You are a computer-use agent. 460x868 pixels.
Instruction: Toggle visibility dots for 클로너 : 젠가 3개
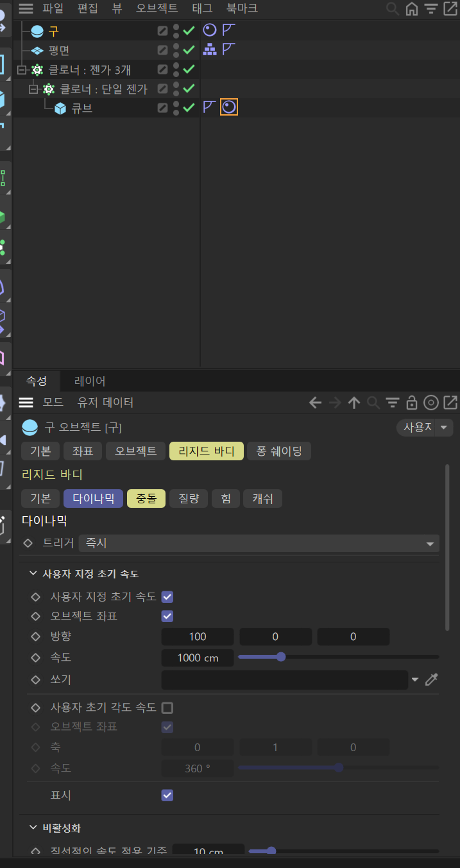176,69
